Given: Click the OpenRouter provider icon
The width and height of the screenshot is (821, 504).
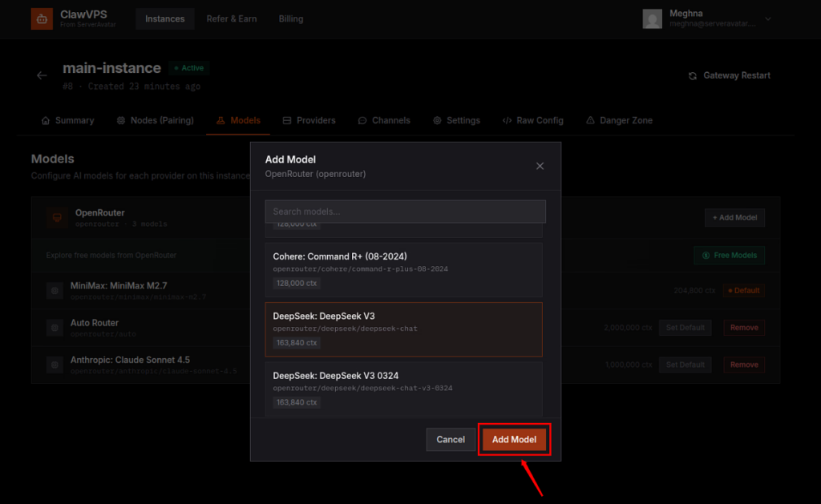Looking at the screenshot, I should [56, 217].
